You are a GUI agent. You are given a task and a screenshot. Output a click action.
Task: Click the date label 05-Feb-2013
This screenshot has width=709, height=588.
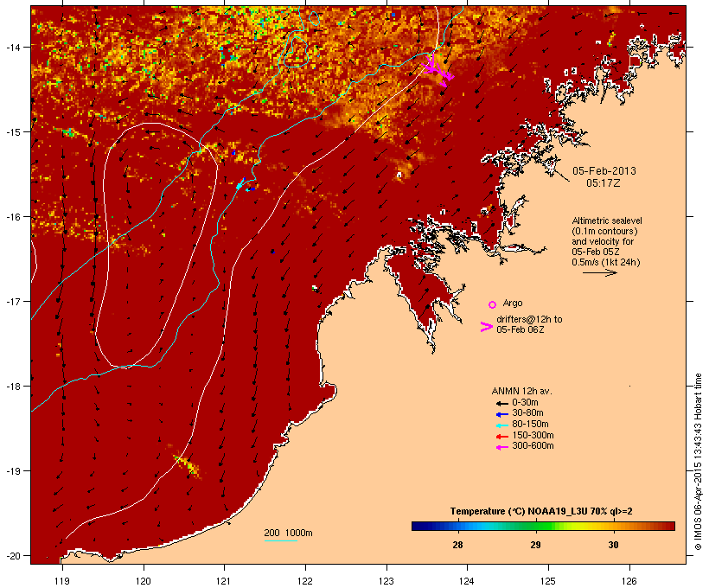[x=604, y=171]
